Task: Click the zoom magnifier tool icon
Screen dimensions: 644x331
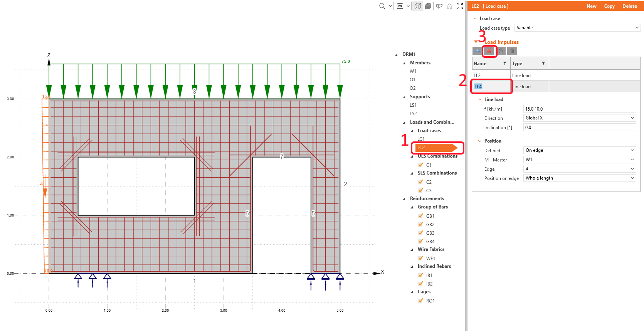Action: (382, 6)
